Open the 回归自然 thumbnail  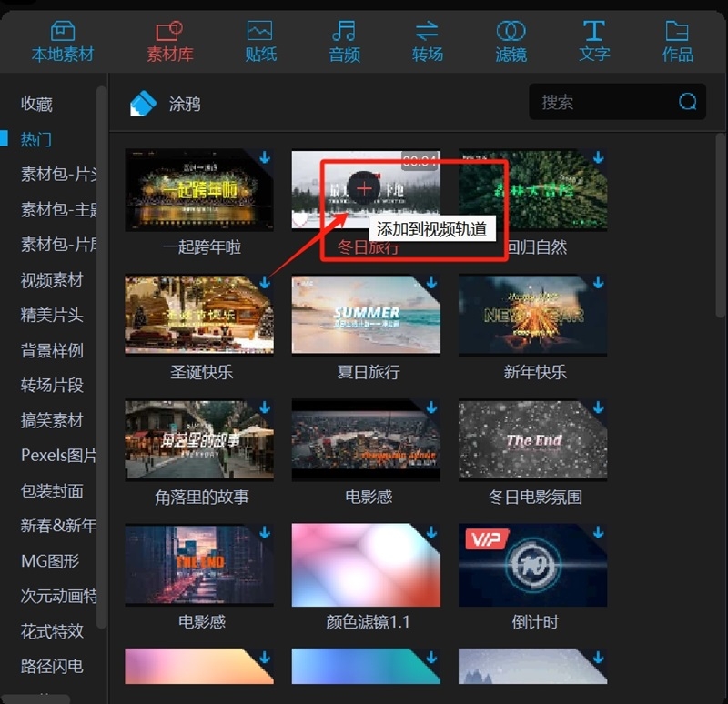(x=533, y=190)
